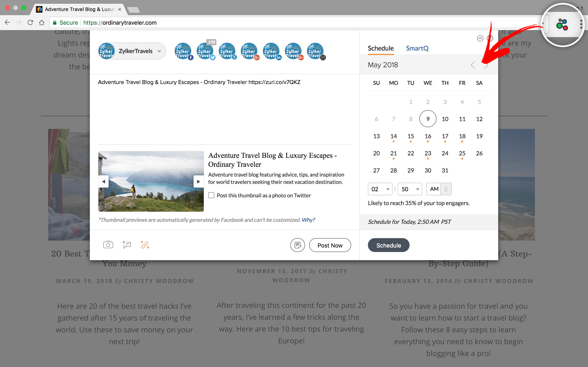Select the Facebook channel avatar
The height and width of the screenshot is (367, 588).
pos(183,51)
